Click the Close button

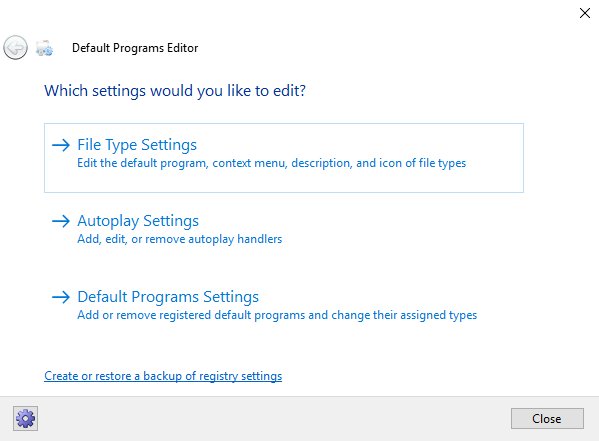pos(547,418)
